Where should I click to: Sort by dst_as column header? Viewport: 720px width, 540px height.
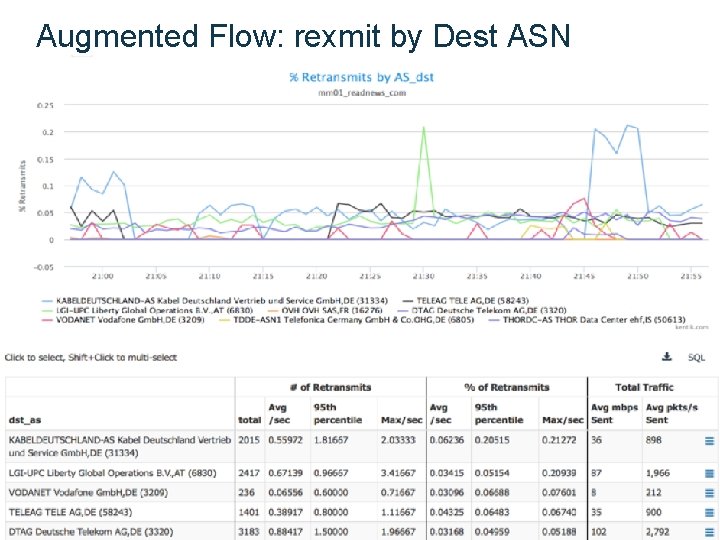tap(25, 420)
